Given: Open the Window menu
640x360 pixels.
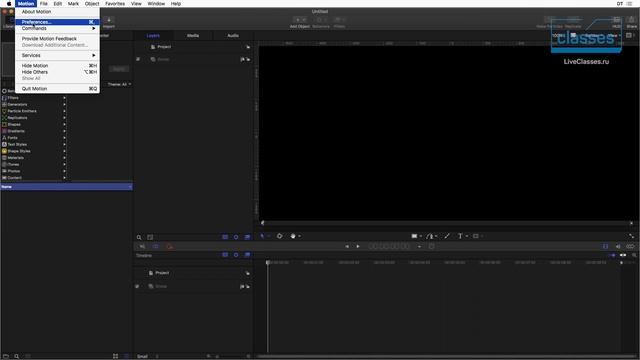Looking at the screenshot, I should (x=156, y=4).
